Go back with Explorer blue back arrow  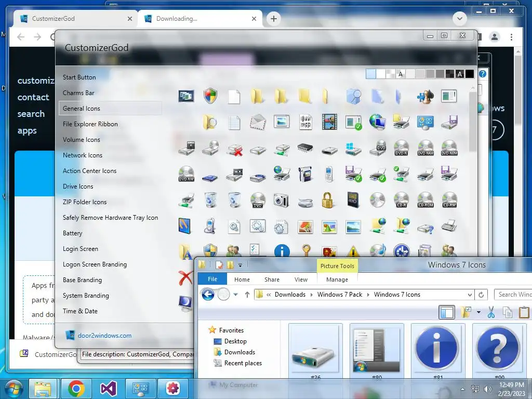click(208, 294)
